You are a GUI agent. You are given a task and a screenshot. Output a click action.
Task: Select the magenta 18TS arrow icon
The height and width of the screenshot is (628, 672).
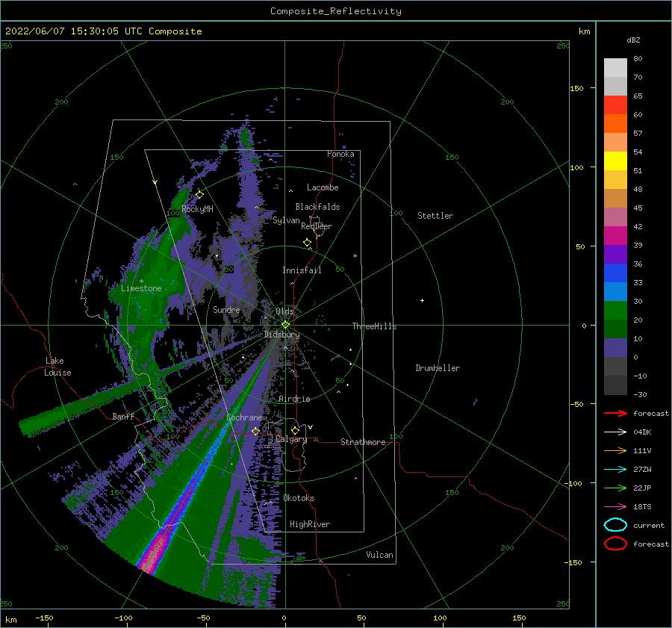615,507
